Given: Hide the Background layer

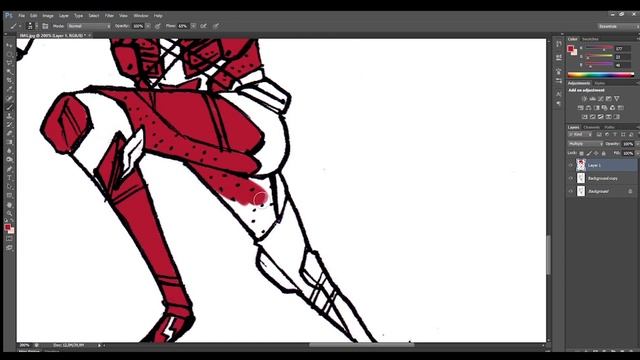Looking at the screenshot, I should [x=571, y=191].
